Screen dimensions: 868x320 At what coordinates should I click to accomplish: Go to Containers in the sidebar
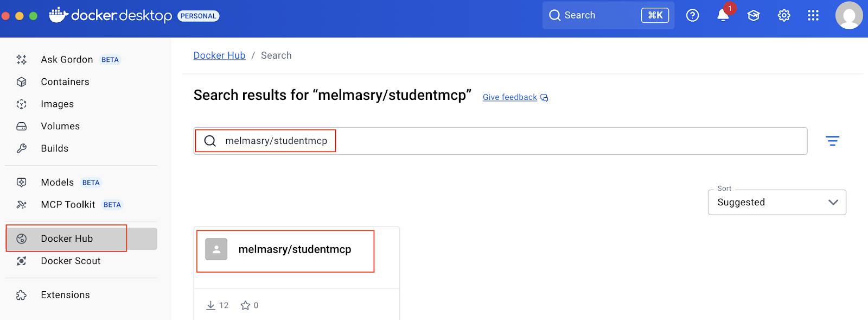65,81
